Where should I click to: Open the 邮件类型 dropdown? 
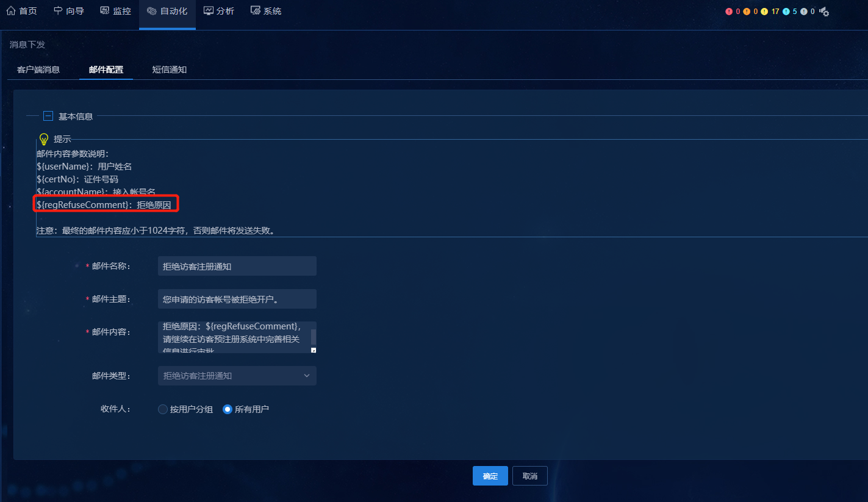pyautogui.click(x=237, y=376)
